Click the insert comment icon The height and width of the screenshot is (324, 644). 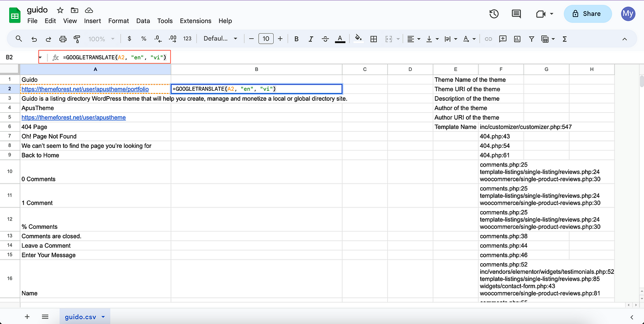(x=503, y=39)
